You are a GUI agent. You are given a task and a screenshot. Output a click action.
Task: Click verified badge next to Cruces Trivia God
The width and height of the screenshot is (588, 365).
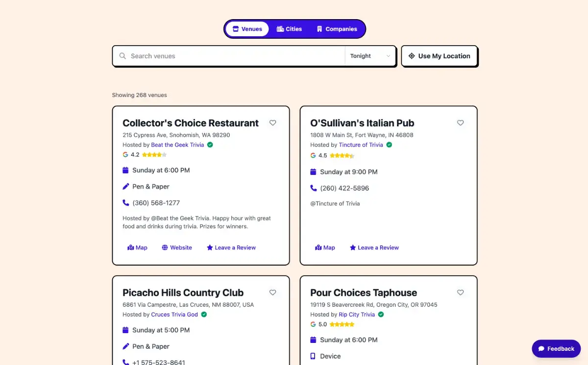coord(204,315)
